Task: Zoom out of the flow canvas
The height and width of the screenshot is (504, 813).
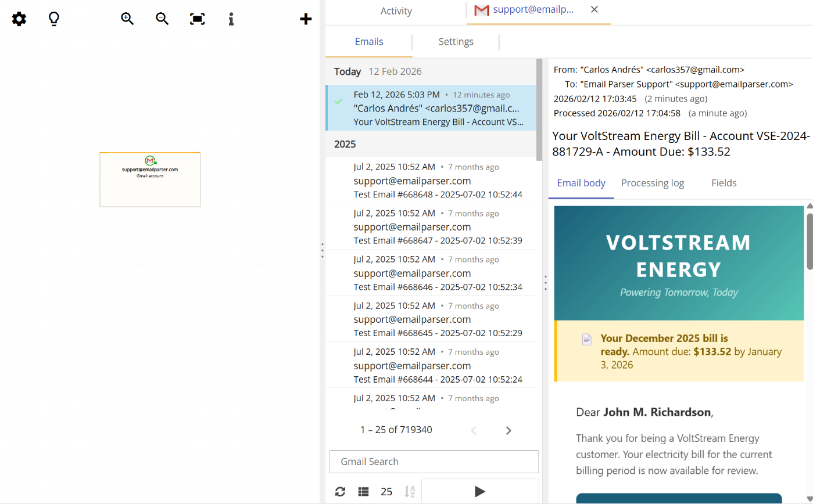Action: pos(162,18)
